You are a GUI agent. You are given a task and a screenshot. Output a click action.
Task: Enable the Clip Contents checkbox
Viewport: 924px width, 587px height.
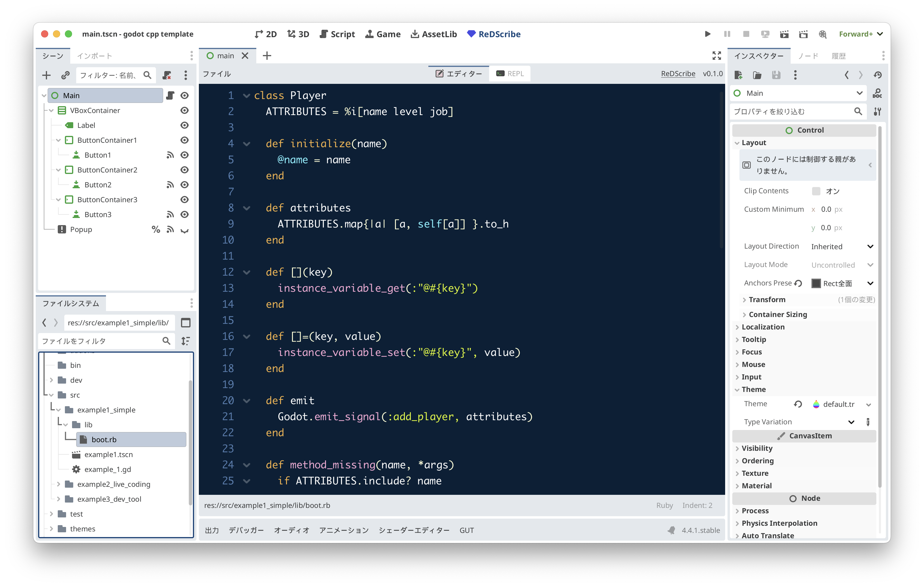tap(816, 191)
